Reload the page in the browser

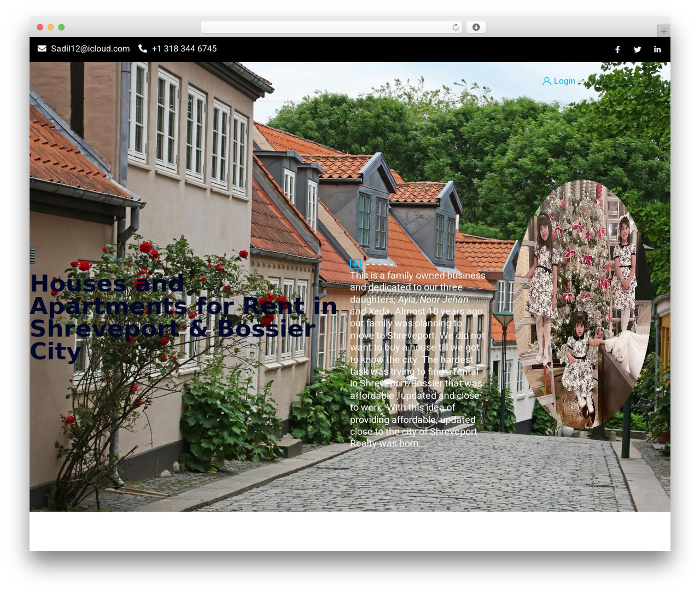click(x=456, y=27)
